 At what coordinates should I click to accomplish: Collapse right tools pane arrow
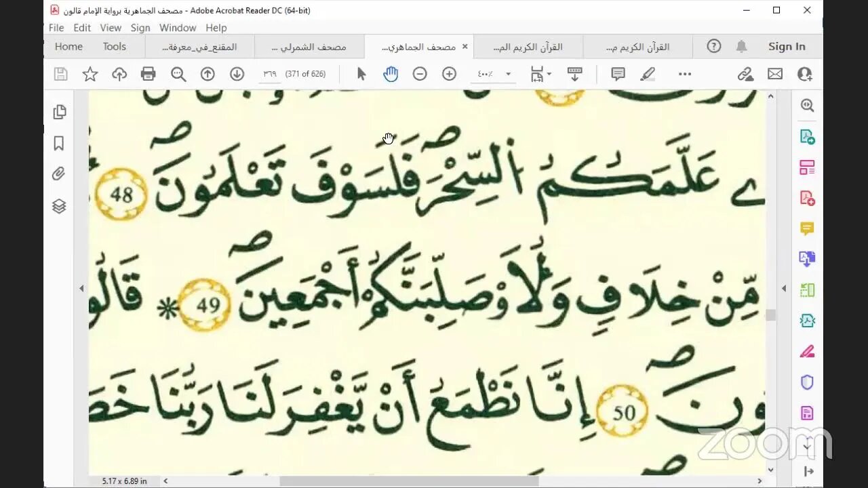pos(784,288)
